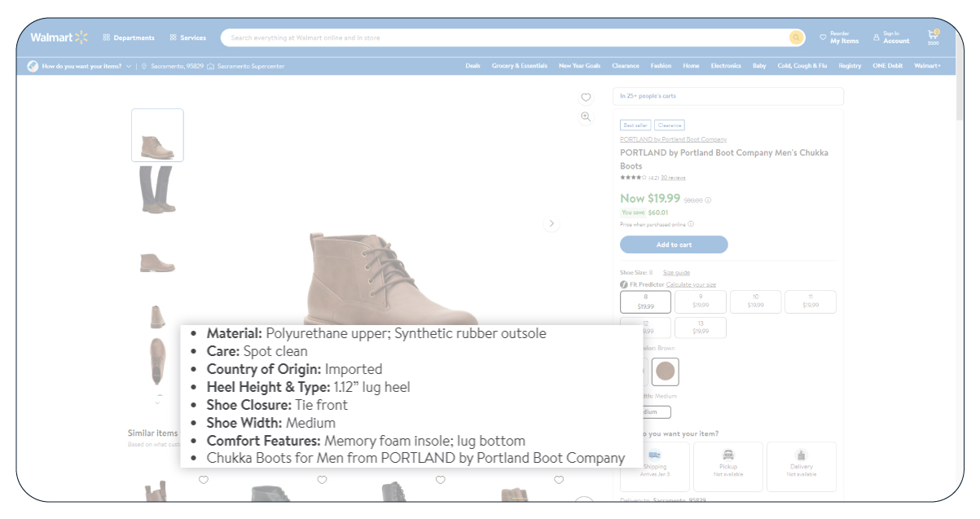
Task: Add the boot to favorites with heart icon
Action: pyautogui.click(x=586, y=98)
